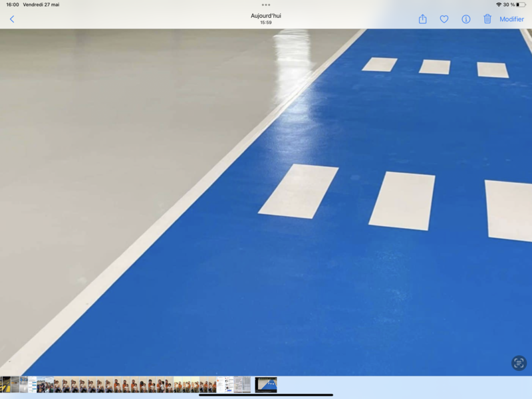This screenshot has width=532, height=399.
Task: Click the 16:00 clock in status bar
Action: click(x=13, y=5)
